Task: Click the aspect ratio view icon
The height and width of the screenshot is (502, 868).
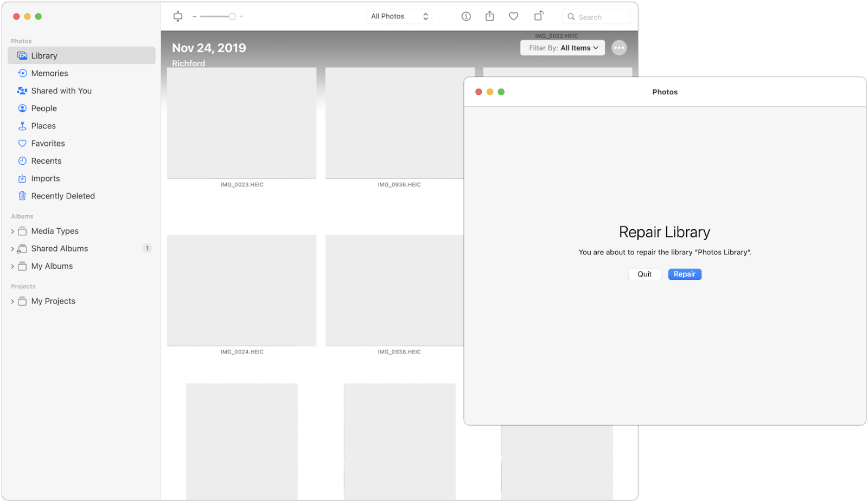Action: click(178, 16)
